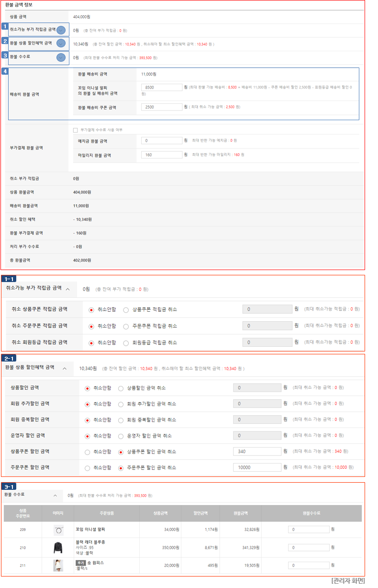Edit 환불수수료 field for order 210

tap(309, 547)
